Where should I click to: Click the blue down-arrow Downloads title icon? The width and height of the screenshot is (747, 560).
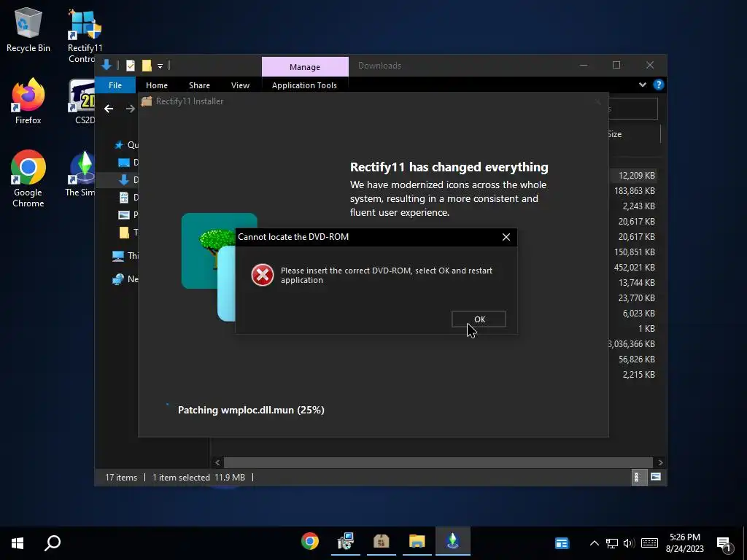107,65
